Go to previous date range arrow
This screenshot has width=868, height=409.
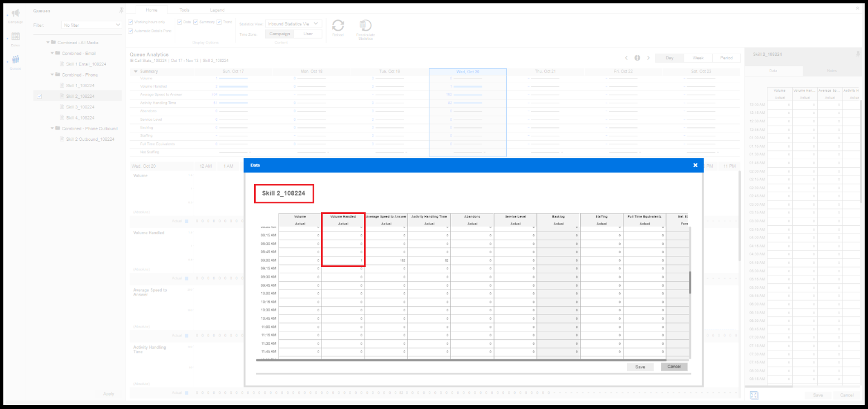pos(626,58)
